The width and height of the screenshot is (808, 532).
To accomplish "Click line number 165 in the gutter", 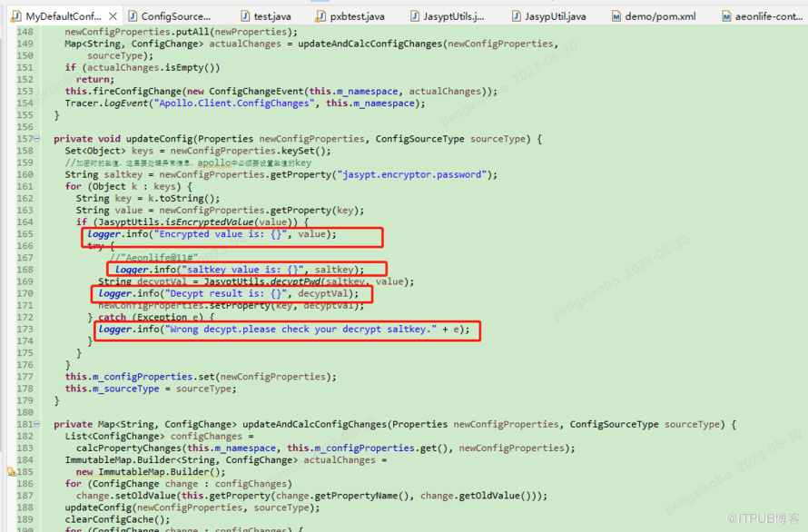I will click(x=25, y=234).
